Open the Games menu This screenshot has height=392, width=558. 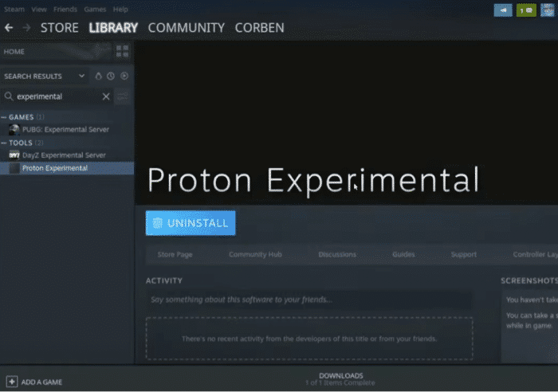[95, 10]
